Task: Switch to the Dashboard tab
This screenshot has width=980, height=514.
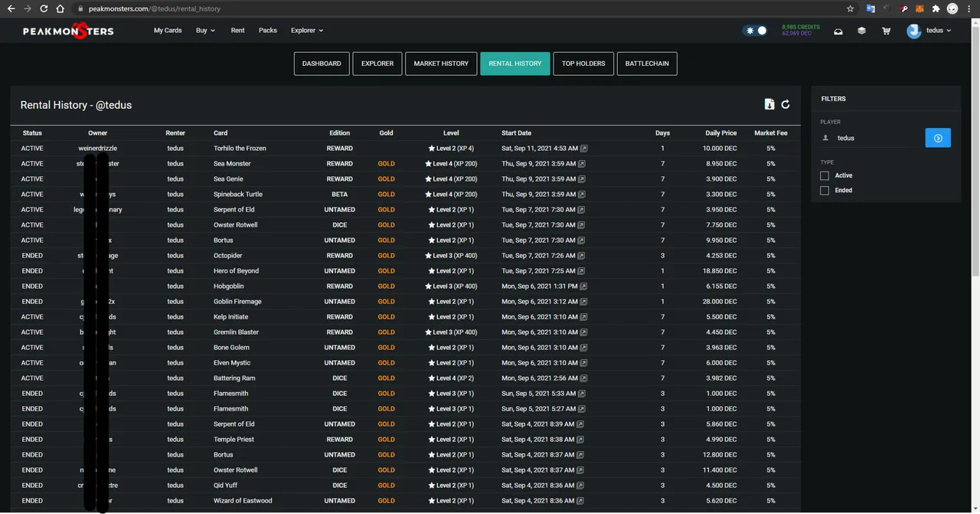Action: tap(322, 64)
